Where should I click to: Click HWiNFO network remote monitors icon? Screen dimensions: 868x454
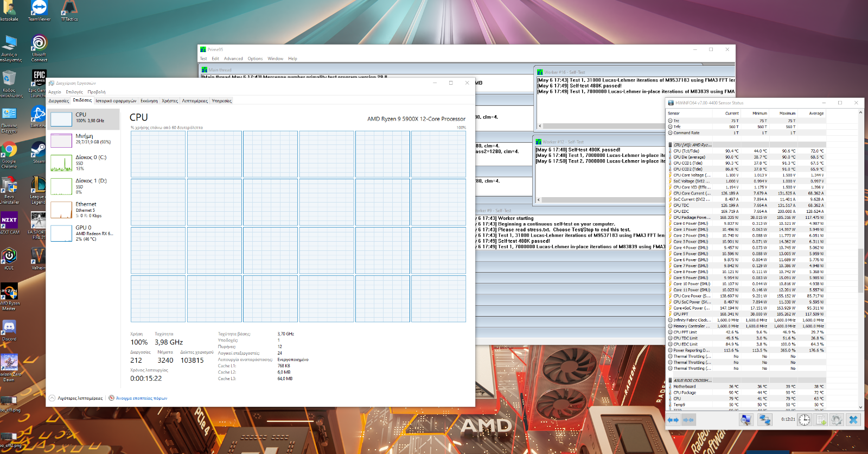[765, 420]
